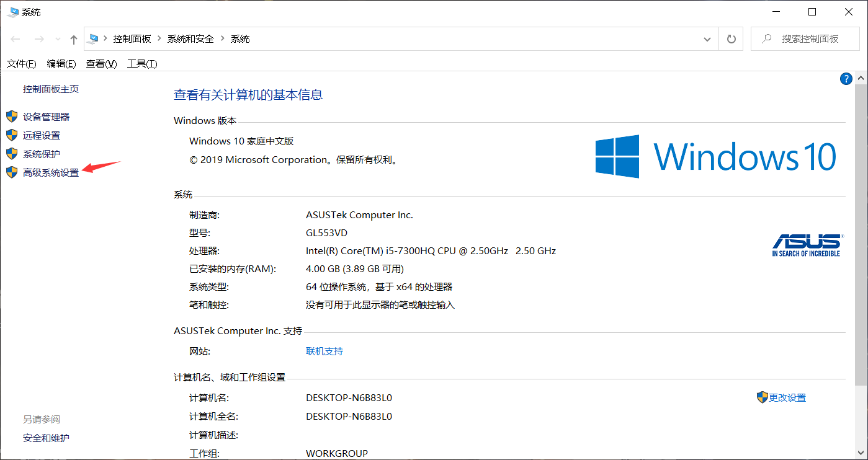Expand chevron after 控制面板 breadcrumb

click(x=159, y=38)
